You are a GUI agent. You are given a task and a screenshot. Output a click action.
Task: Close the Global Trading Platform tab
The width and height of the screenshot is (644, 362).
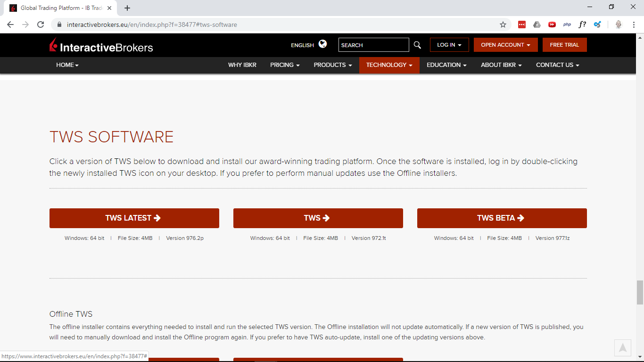[x=109, y=8]
